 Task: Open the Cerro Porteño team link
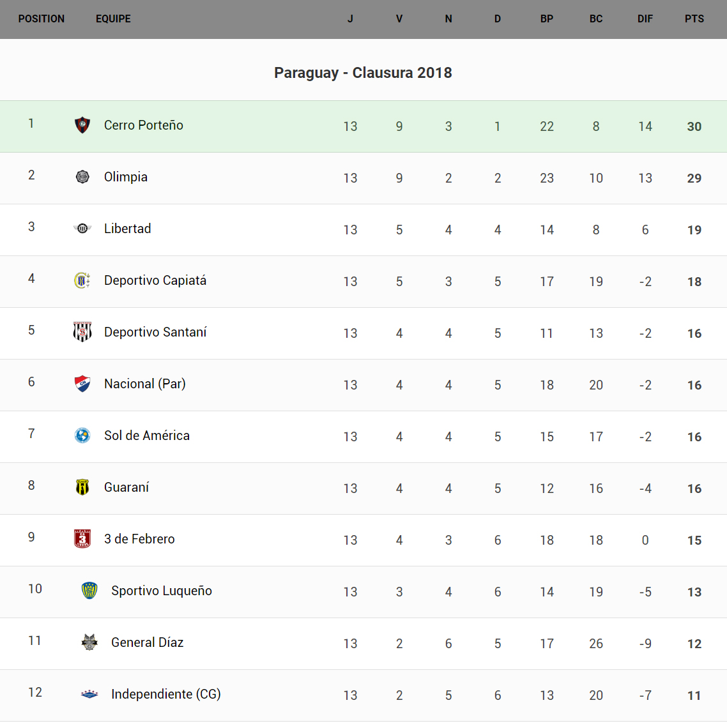pyautogui.click(x=144, y=125)
